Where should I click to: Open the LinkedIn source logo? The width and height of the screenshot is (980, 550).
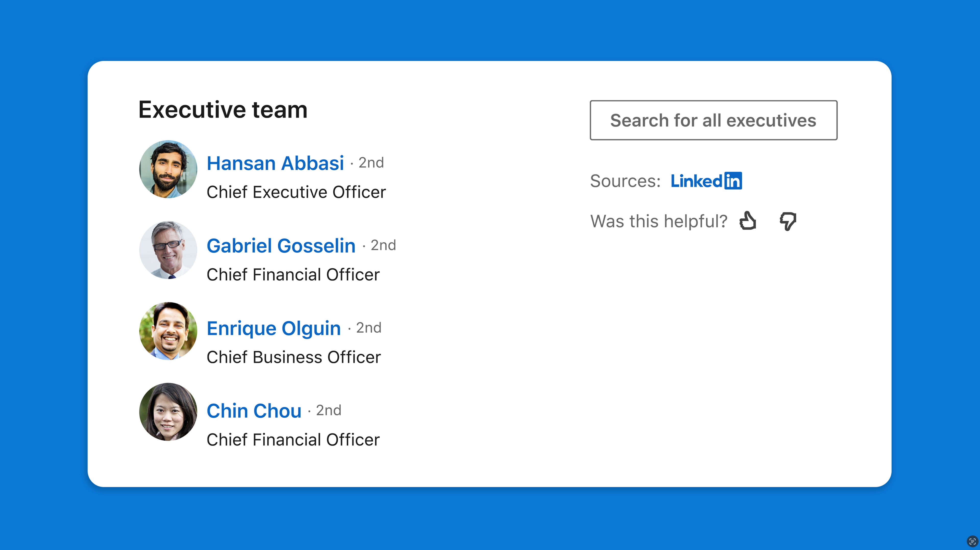[x=706, y=181]
